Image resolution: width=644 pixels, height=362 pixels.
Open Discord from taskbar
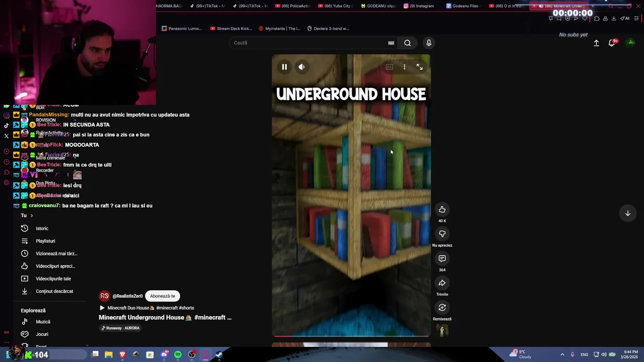[x=164, y=354]
